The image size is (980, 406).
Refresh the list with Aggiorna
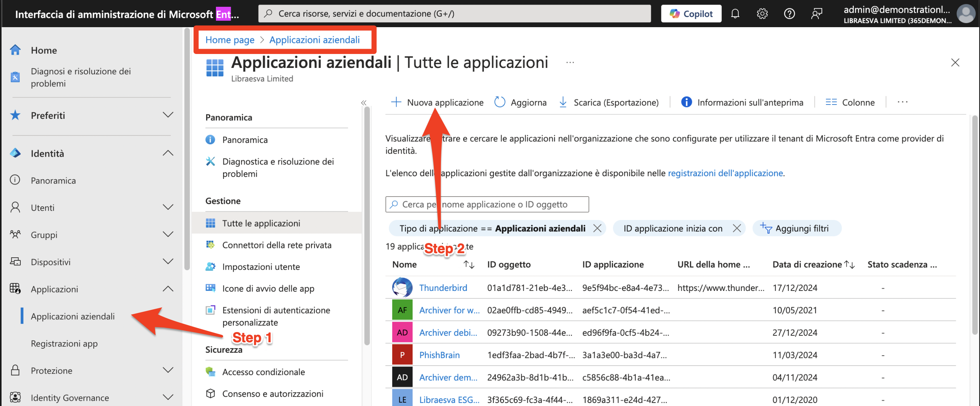521,102
